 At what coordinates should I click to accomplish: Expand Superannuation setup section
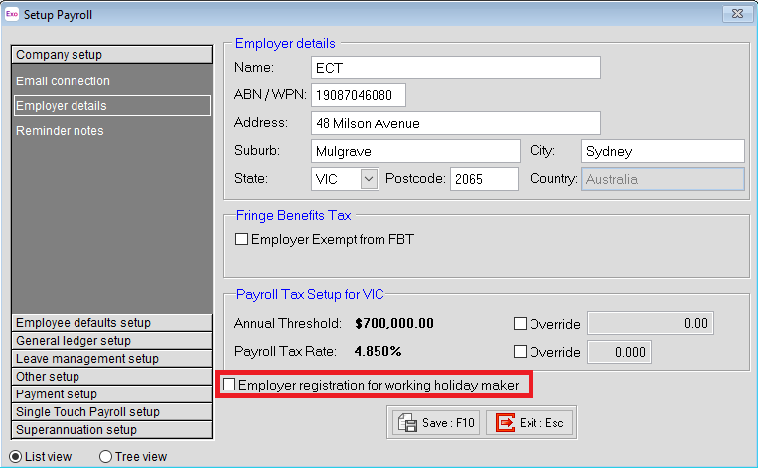coord(112,430)
